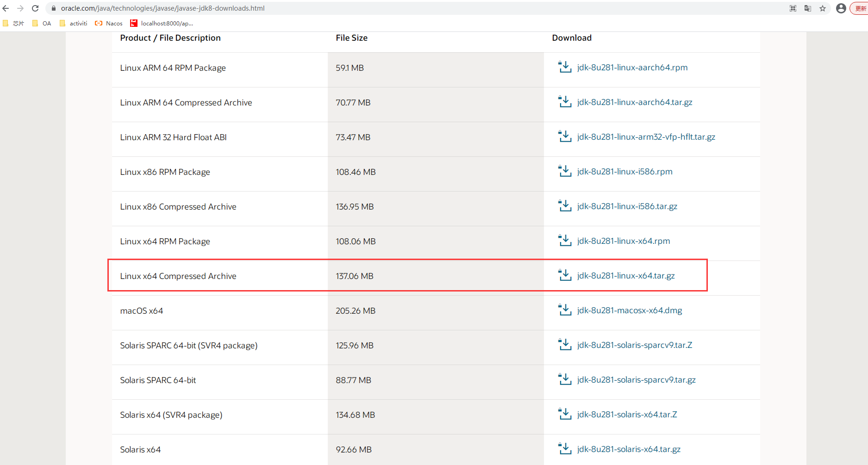
Task: Open the OA bookmark folder
Action: [42, 23]
